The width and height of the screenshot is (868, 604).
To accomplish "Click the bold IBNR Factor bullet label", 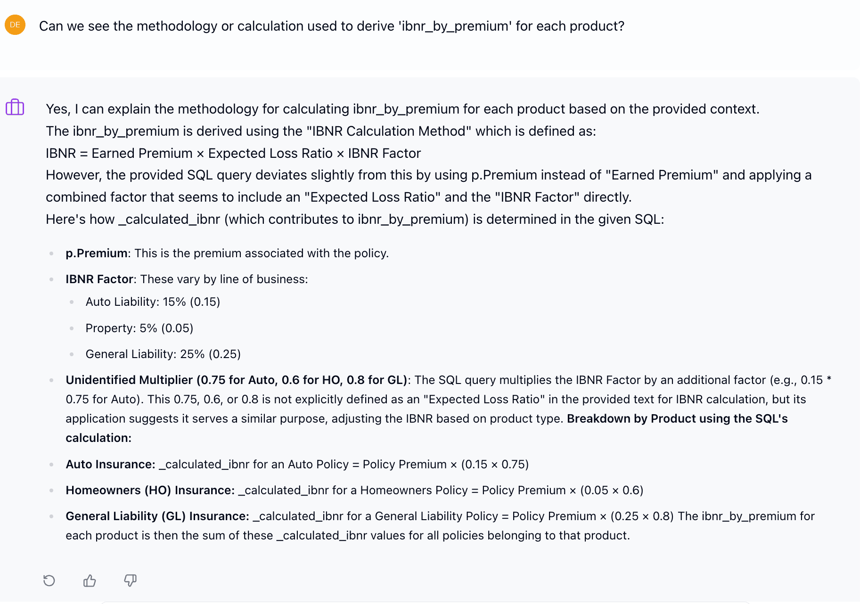I will 99,279.
